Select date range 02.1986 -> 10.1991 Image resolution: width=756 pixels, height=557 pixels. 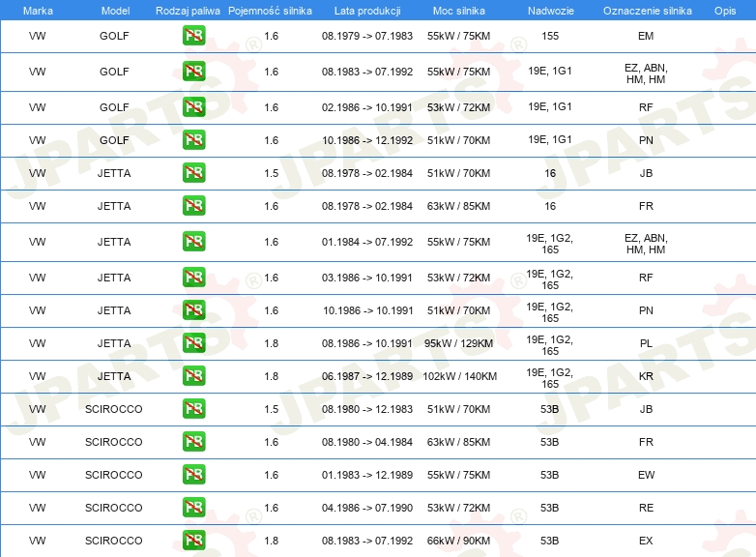click(x=367, y=107)
